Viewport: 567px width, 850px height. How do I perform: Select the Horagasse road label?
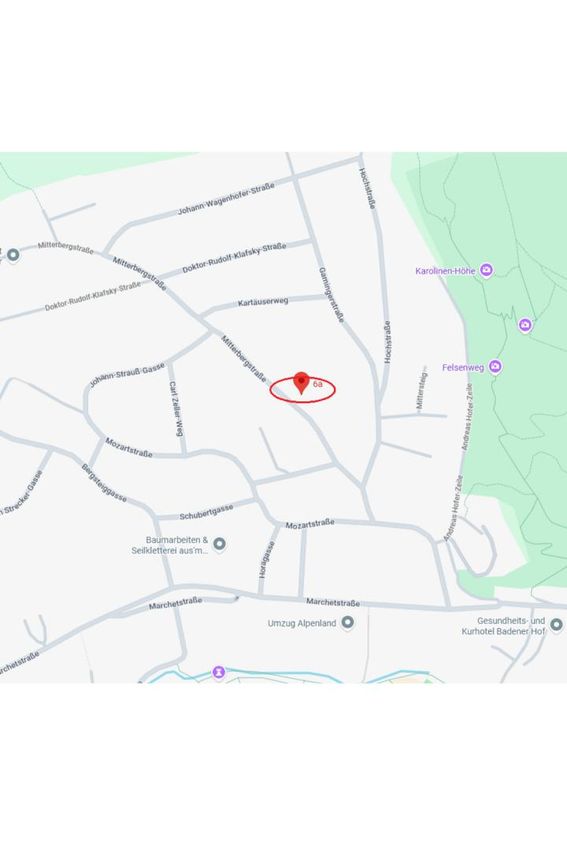tap(266, 560)
